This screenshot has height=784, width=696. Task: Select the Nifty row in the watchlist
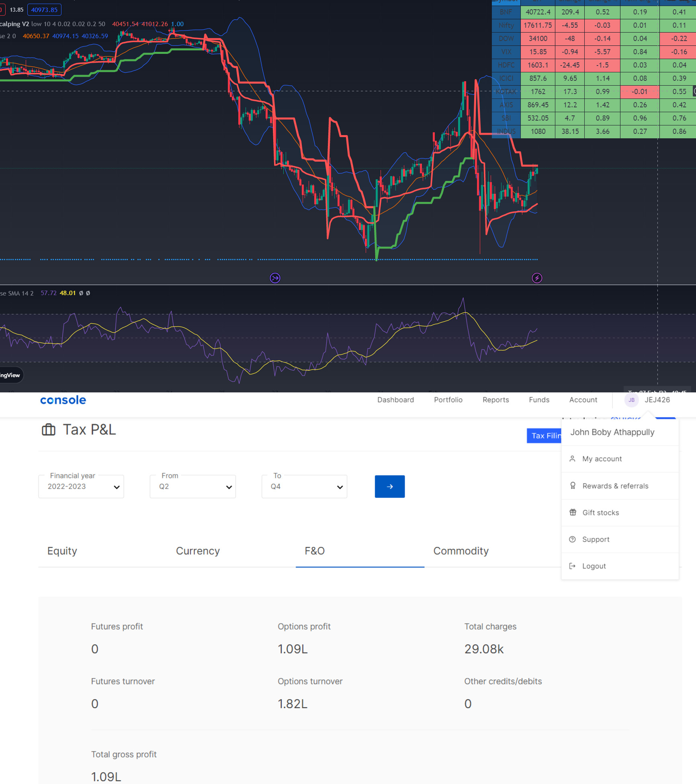coord(506,25)
